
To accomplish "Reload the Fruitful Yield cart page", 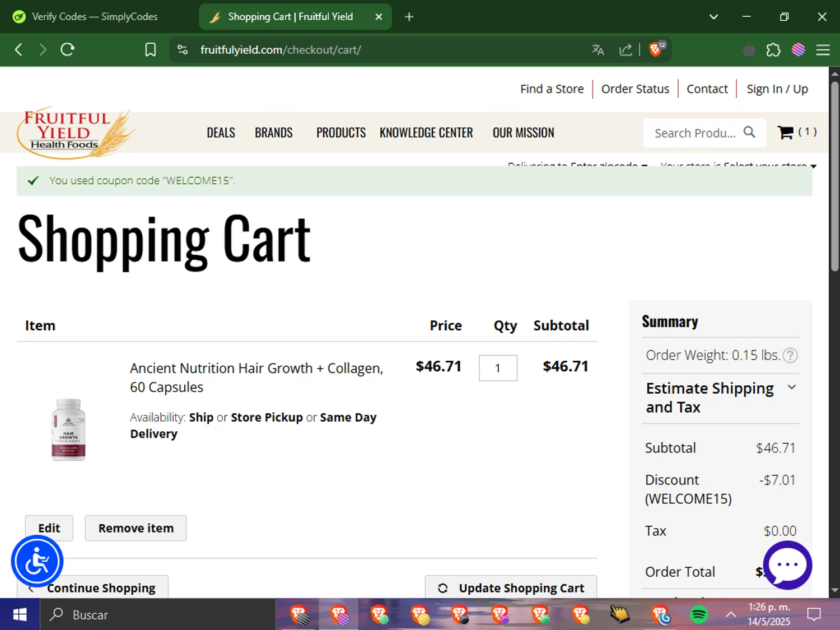I will (68, 50).
